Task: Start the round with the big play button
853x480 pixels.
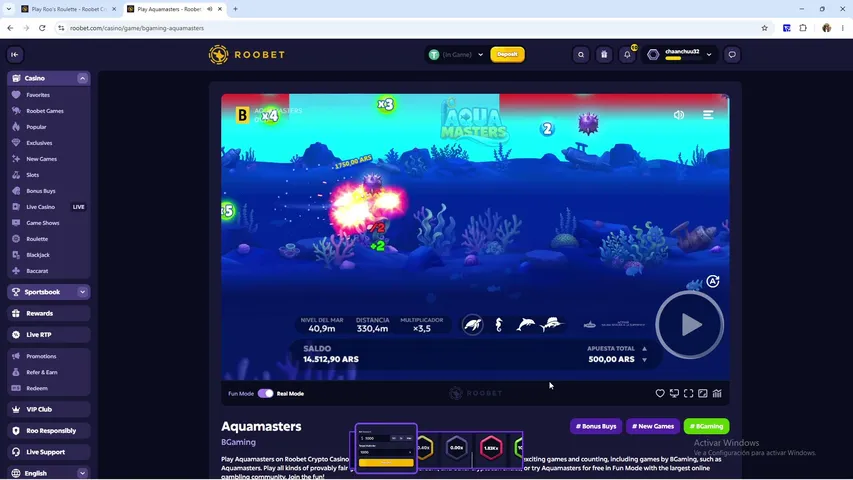Action: click(689, 325)
